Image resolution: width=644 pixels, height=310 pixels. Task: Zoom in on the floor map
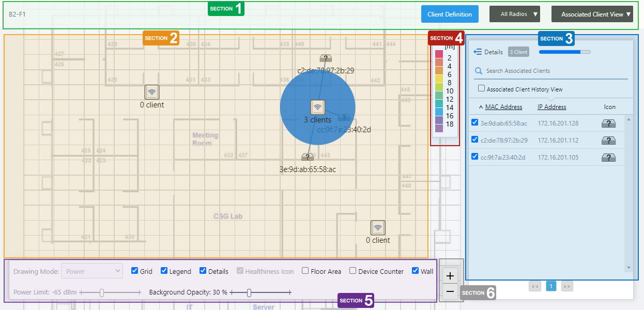pos(450,276)
